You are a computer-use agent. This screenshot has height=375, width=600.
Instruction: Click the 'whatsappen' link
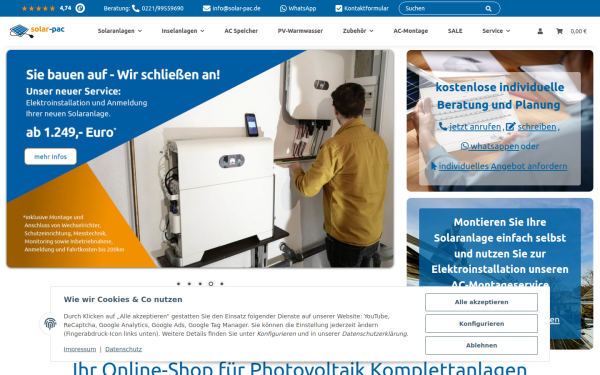[494, 146]
